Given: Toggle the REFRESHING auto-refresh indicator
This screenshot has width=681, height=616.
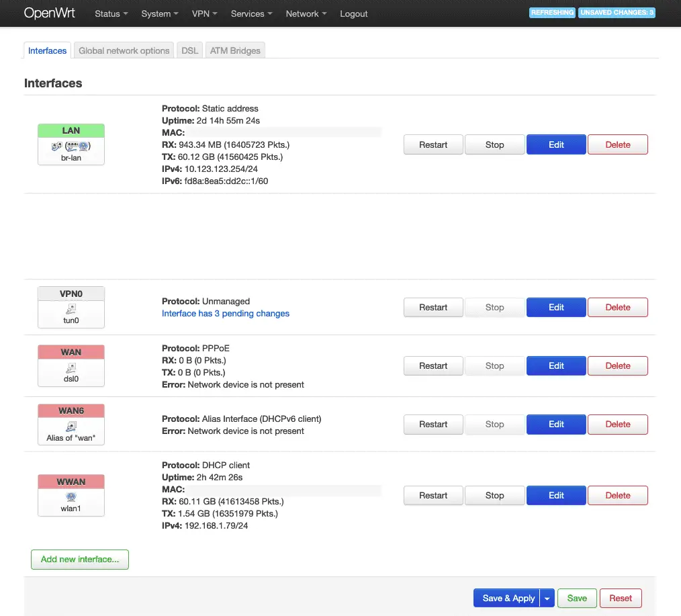Looking at the screenshot, I should 552,12.
